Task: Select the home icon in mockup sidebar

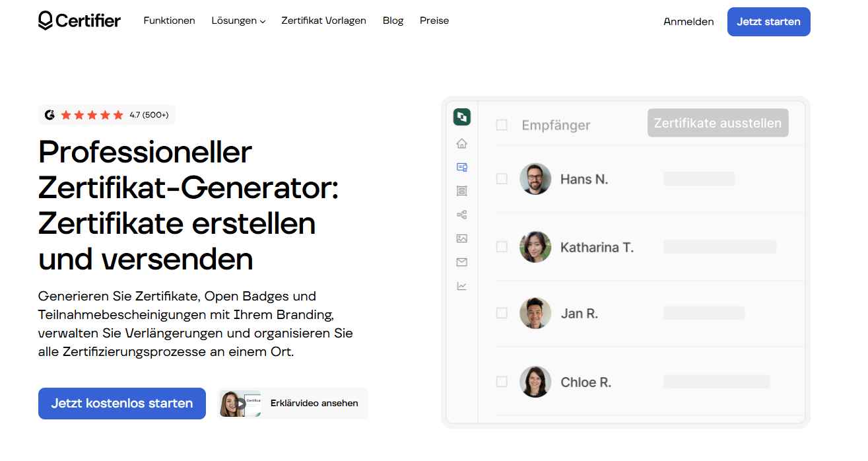Action: coord(461,143)
